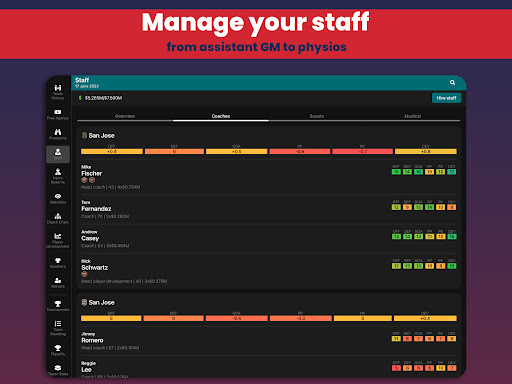Image resolution: width=512 pixels, height=384 pixels.
Task: Click the date under the Staff title
Action: 87,86
